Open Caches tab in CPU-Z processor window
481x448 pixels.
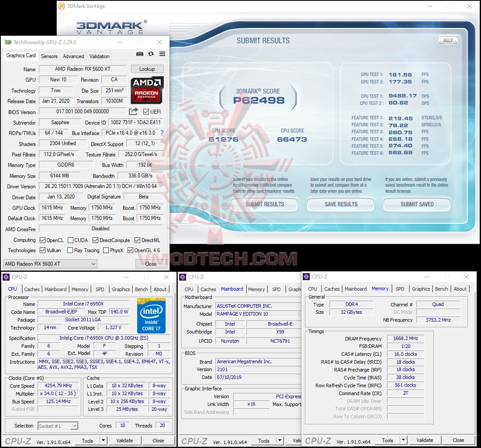click(32, 289)
